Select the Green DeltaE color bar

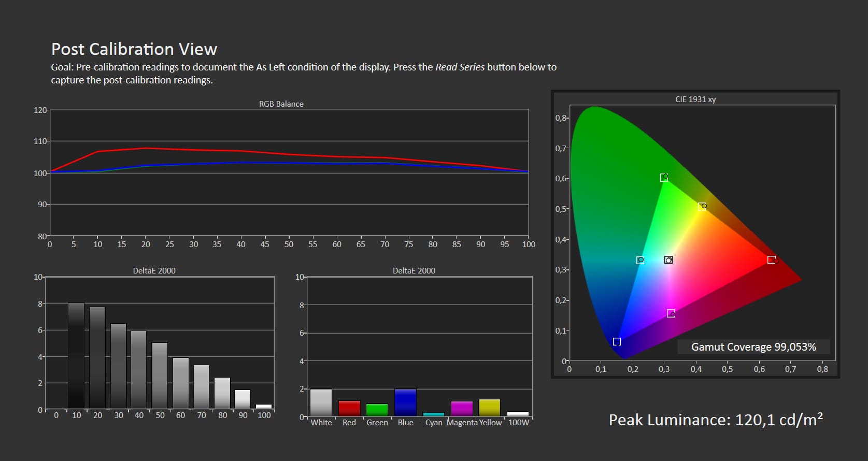(x=377, y=410)
